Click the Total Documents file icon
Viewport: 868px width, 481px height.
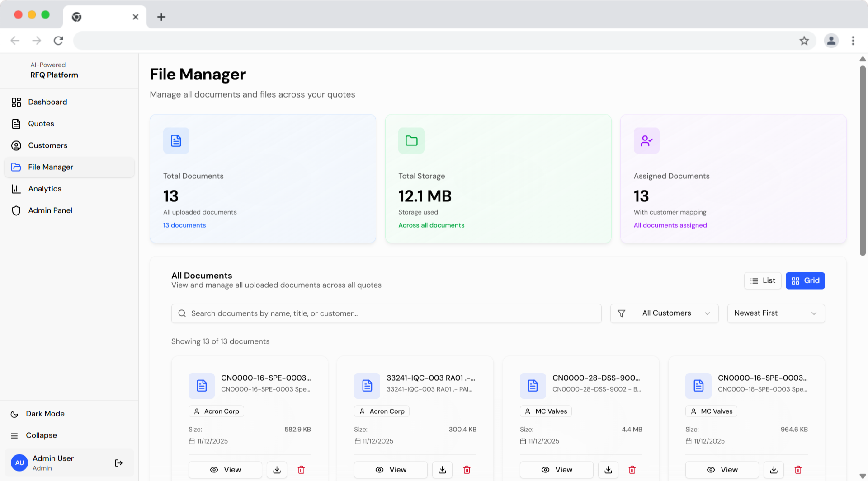(176, 141)
